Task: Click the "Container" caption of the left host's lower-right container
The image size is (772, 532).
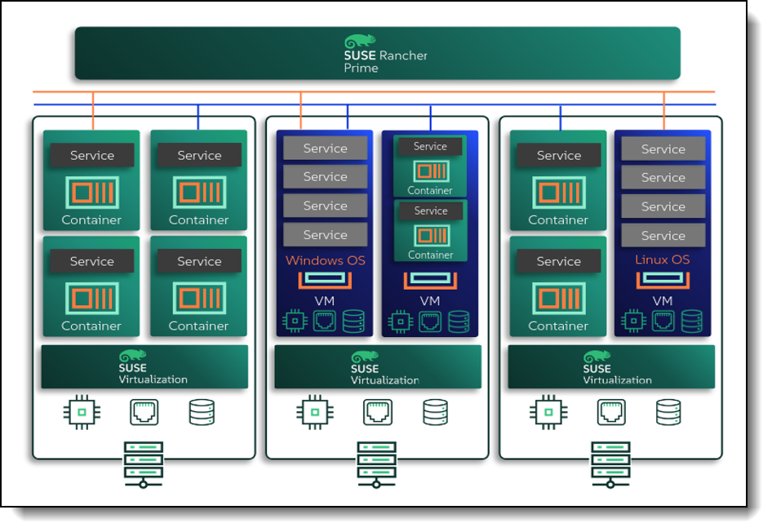Action: point(198,326)
